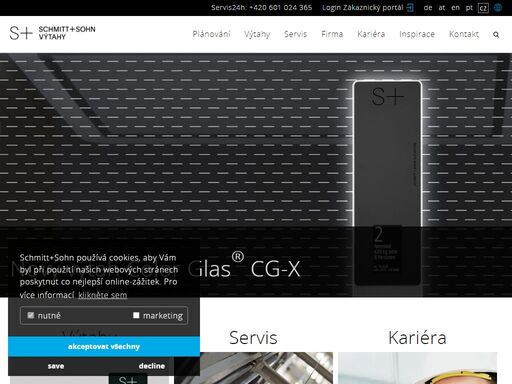Decline the cookies
512x384 pixels.
(152, 366)
